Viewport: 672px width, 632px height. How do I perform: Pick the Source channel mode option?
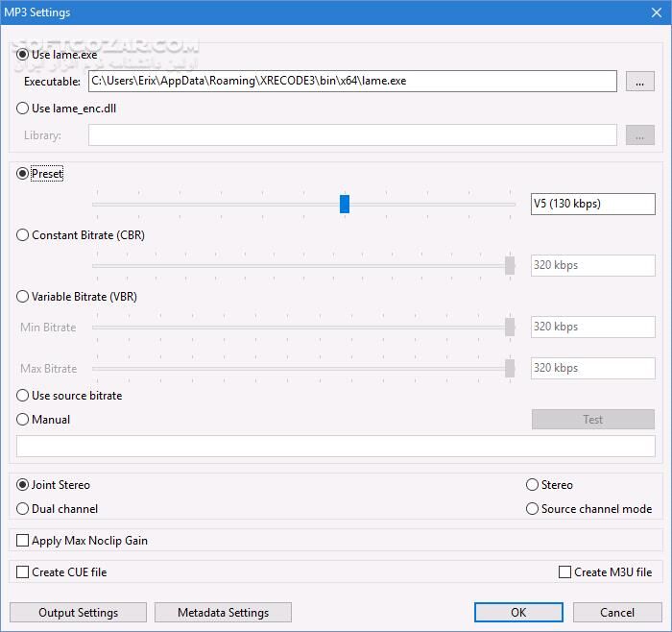532,509
